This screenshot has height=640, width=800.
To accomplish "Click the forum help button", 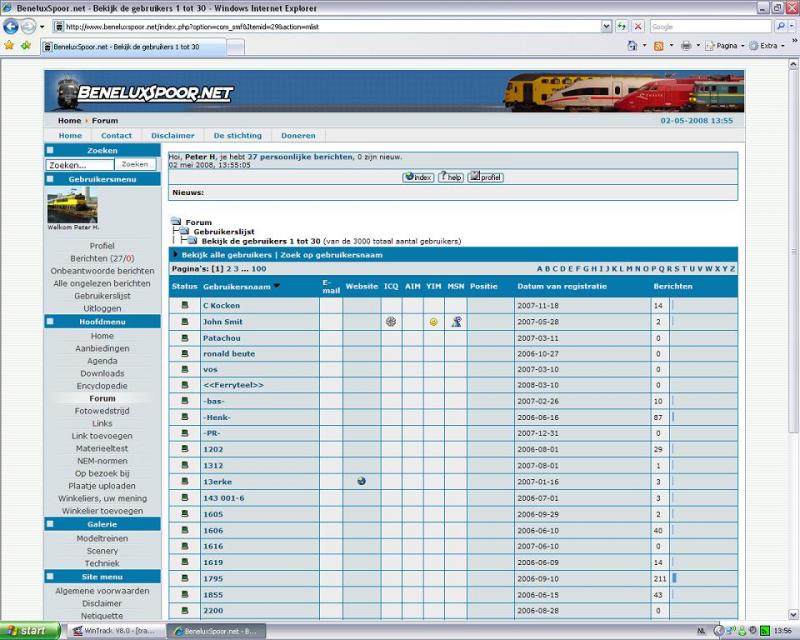I will 451,177.
